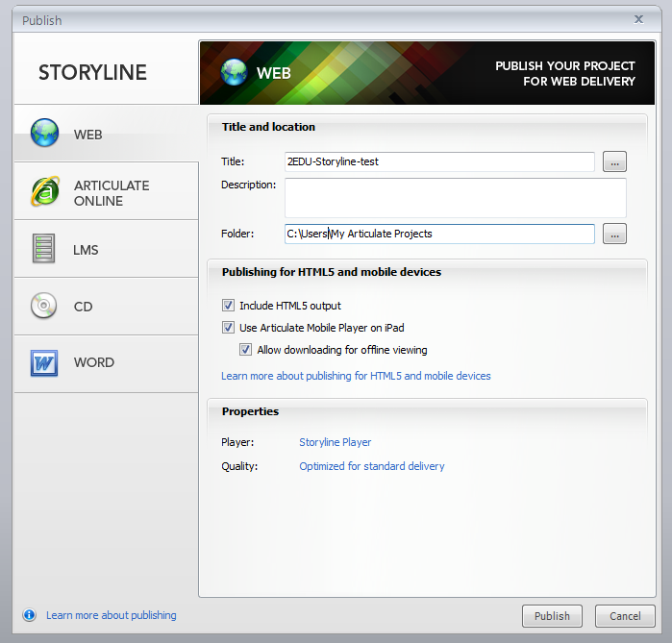Click in the Title text field
672x643 pixels.
pos(439,161)
